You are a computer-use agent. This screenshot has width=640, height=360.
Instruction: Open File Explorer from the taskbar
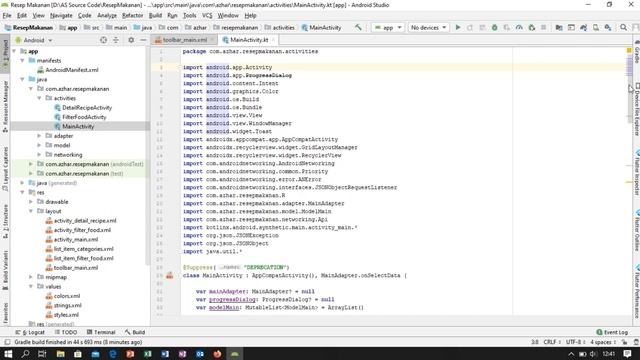[x=60, y=354]
